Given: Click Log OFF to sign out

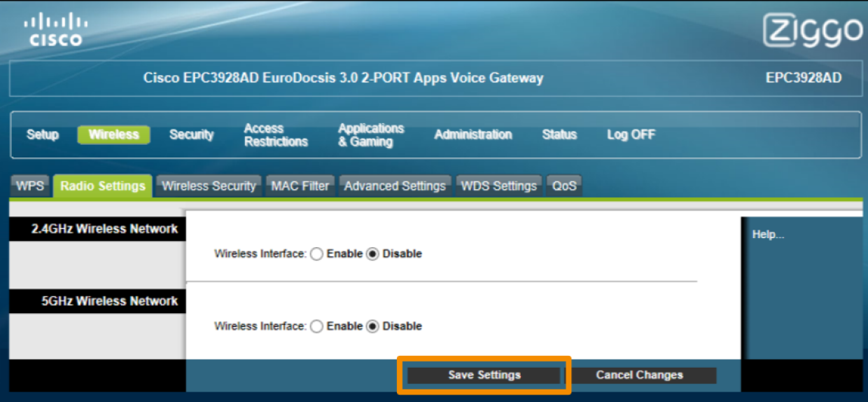Looking at the screenshot, I should click(631, 134).
